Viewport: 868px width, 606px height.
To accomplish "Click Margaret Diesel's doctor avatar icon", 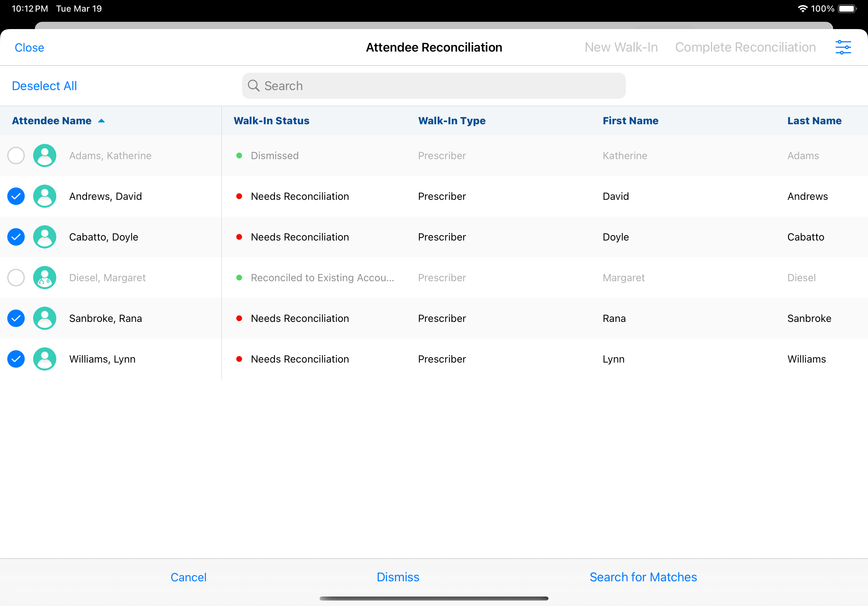I will pos(45,278).
